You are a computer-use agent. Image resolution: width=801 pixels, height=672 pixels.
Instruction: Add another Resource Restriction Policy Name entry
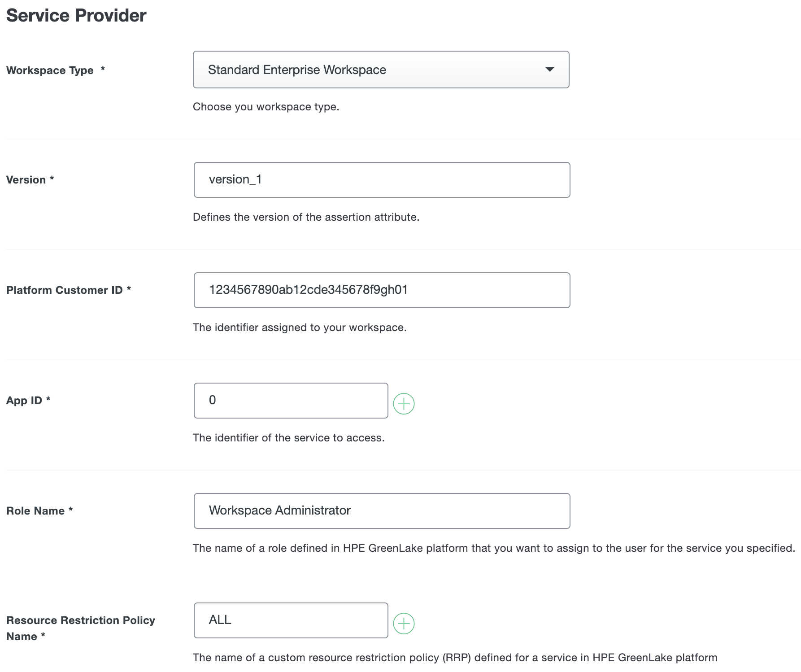[x=404, y=623]
